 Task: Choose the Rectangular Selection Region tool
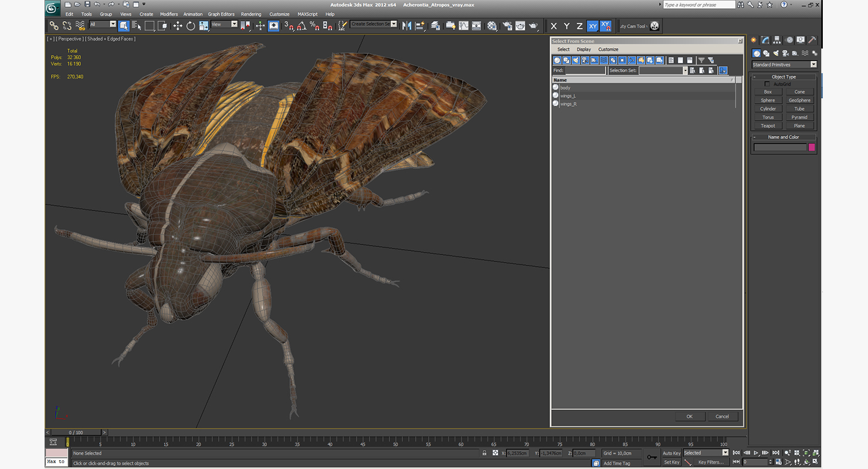coord(150,26)
